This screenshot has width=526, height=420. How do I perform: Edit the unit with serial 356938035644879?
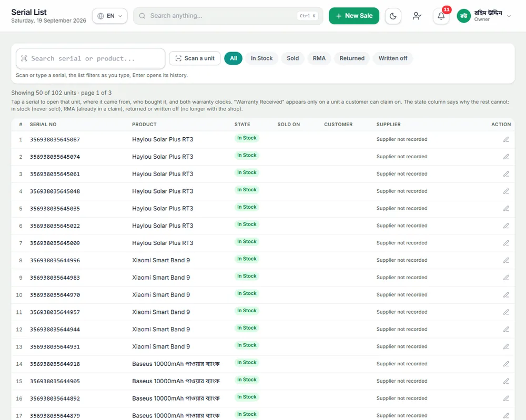tap(506, 416)
